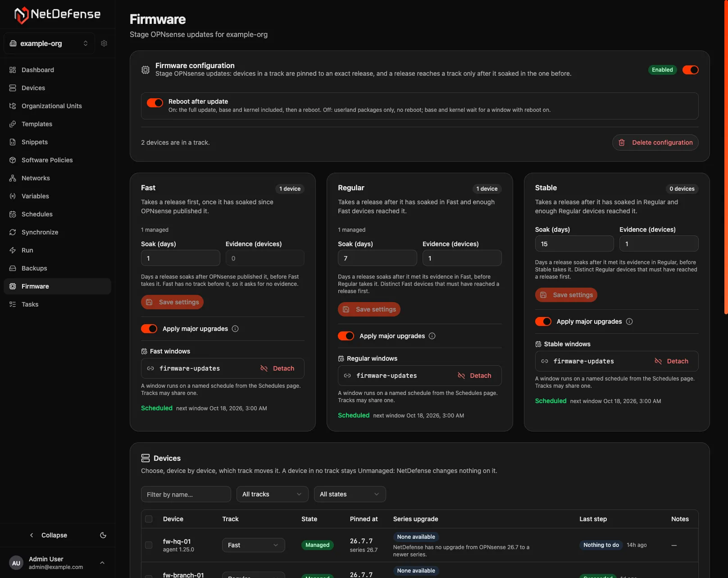Screen dimensions: 728x578
Task: Click info icon beside Fast Apply major upgrades
Action: (235, 329)
